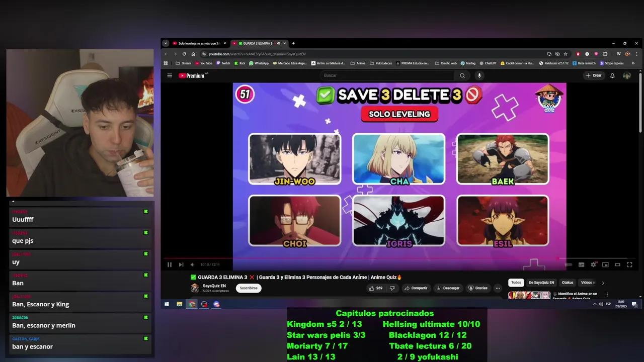Open the Twitch bookmark

pyautogui.click(x=223, y=63)
